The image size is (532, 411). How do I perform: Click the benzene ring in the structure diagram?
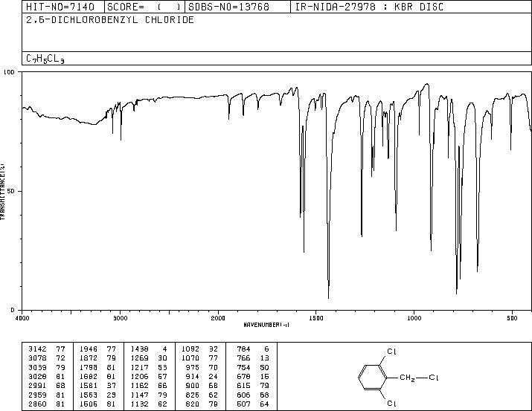tap(372, 377)
